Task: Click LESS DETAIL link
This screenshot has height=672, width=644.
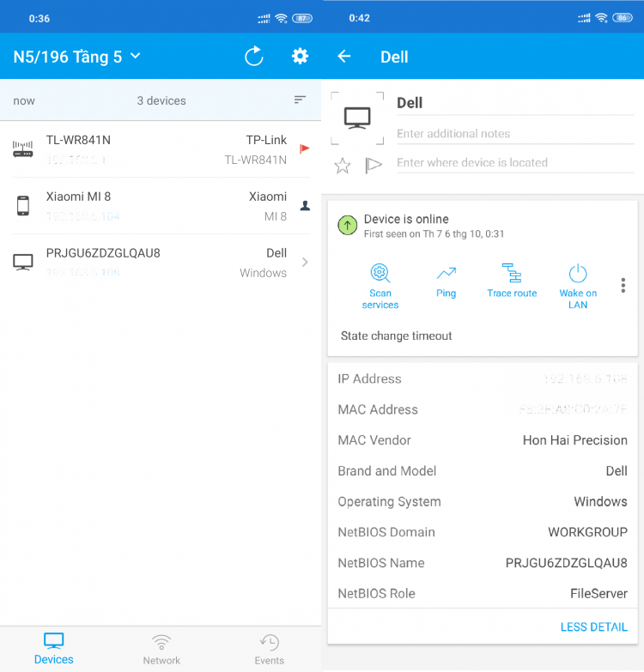Action: (594, 627)
